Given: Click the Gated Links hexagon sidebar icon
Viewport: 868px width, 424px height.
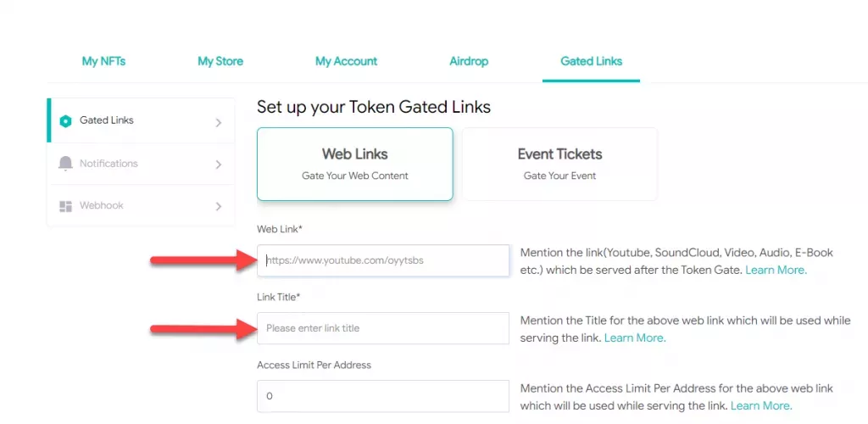Looking at the screenshot, I should tap(65, 120).
